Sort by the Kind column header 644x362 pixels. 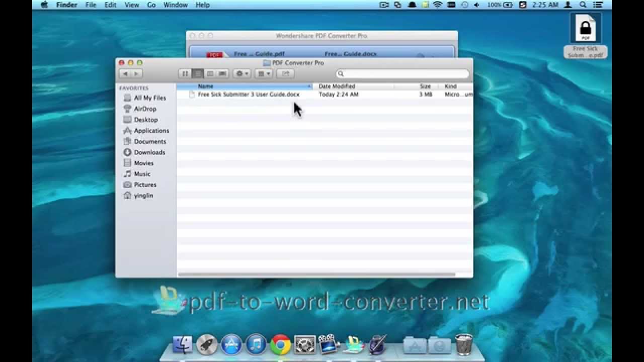point(456,86)
